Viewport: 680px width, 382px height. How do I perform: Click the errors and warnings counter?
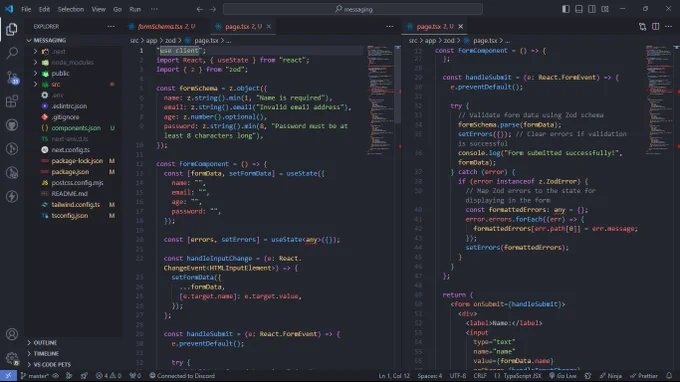[108, 375]
